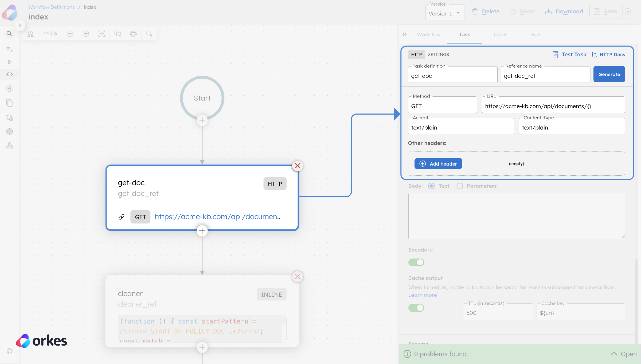The width and height of the screenshot is (641, 364).
Task: Expand extra save options arrow beside Save
Action: [628, 11]
